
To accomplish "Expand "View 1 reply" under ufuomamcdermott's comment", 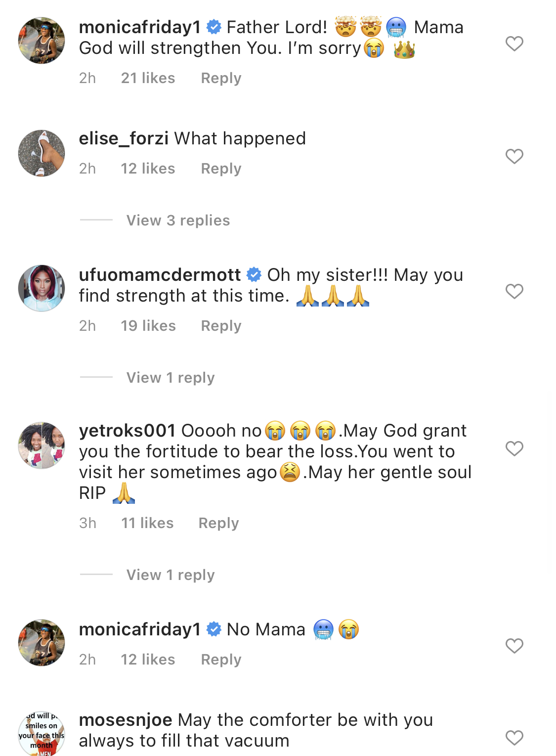I will (171, 378).
